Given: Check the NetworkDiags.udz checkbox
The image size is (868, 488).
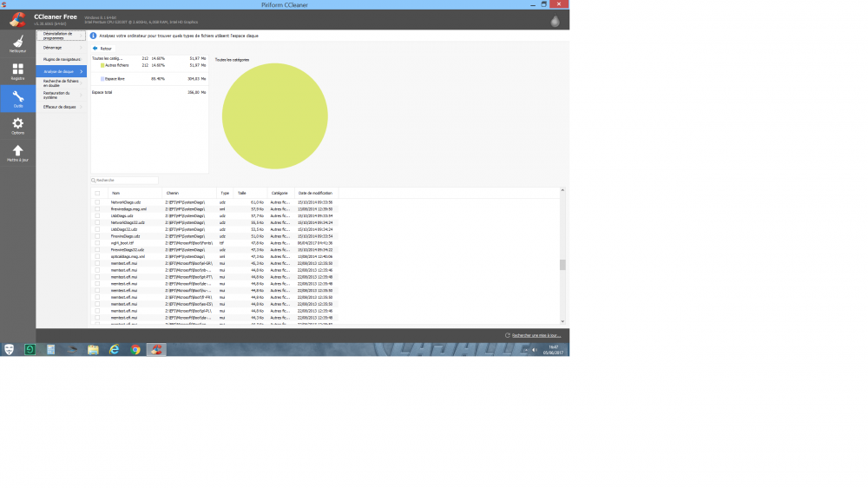Looking at the screenshot, I should click(97, 202).
